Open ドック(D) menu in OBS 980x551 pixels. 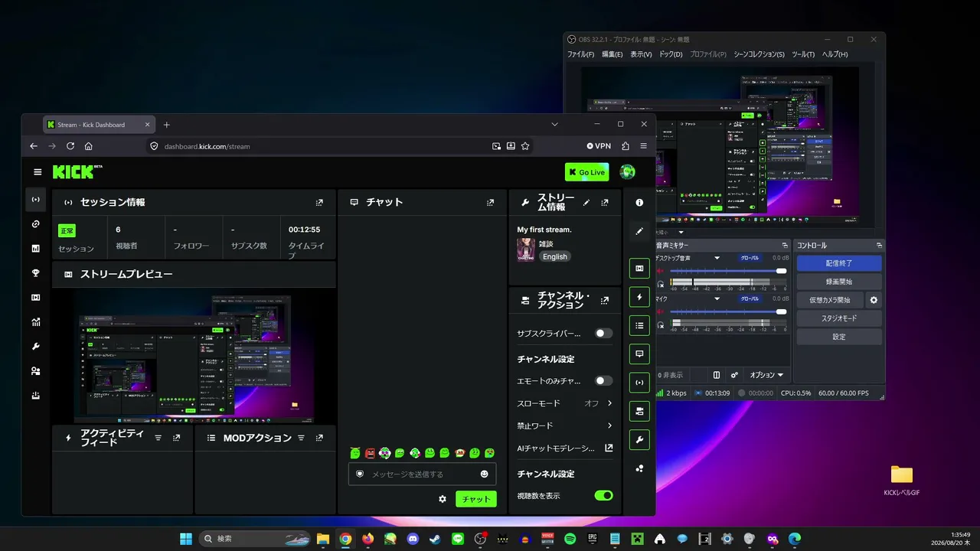(x=670, y=54)
